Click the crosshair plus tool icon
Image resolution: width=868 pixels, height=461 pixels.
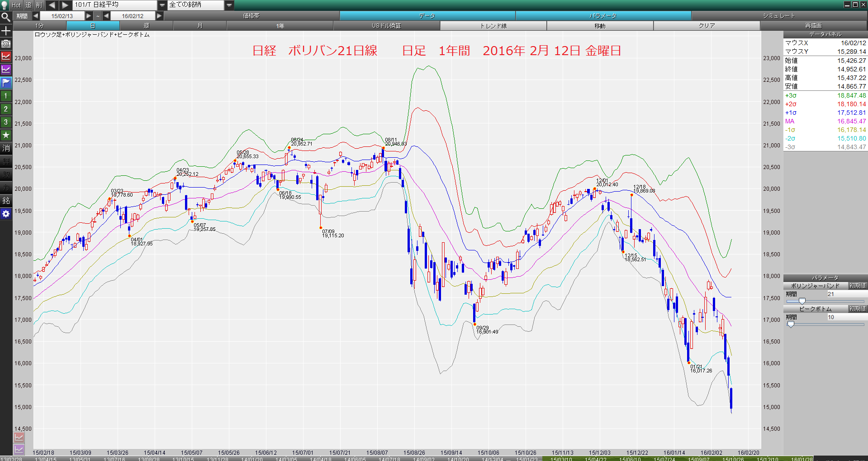click(x=6, y=31)
